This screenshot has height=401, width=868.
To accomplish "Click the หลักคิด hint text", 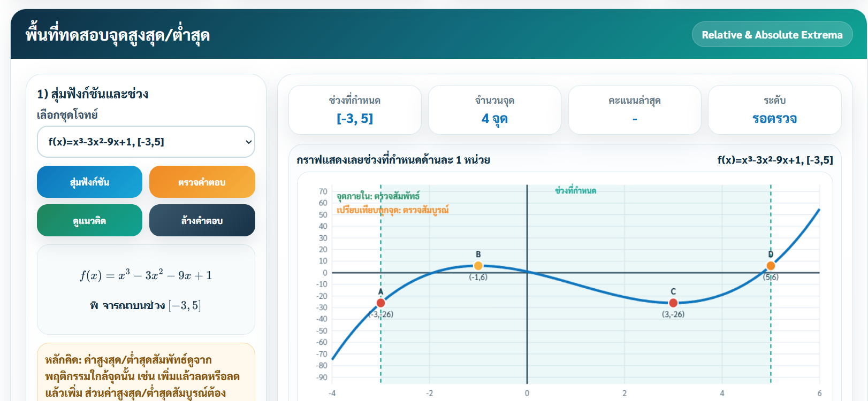I will click(x=142, y=376).
